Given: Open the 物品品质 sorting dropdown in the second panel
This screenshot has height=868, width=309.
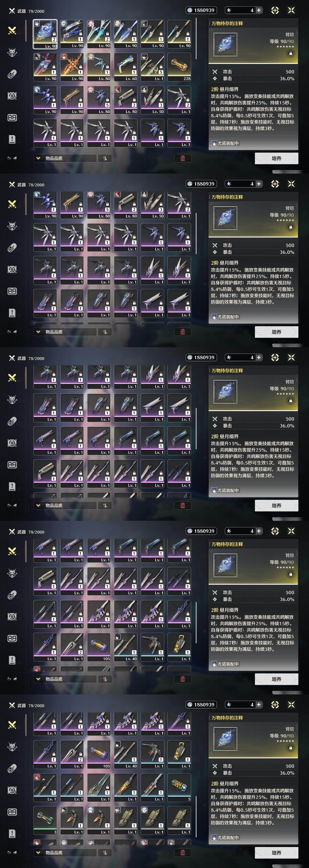Looking at the screenshot, I should (65, 332).
